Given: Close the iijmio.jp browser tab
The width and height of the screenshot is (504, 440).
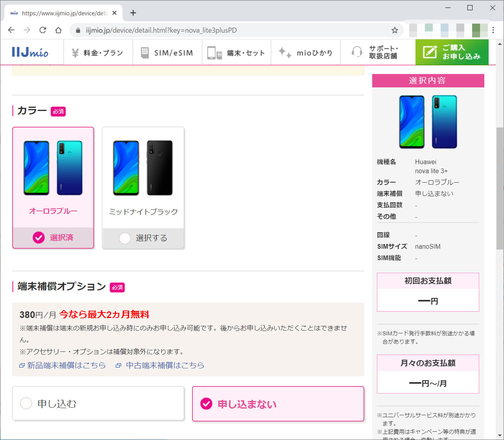Looking at the screenshot, I should (114, 13).
